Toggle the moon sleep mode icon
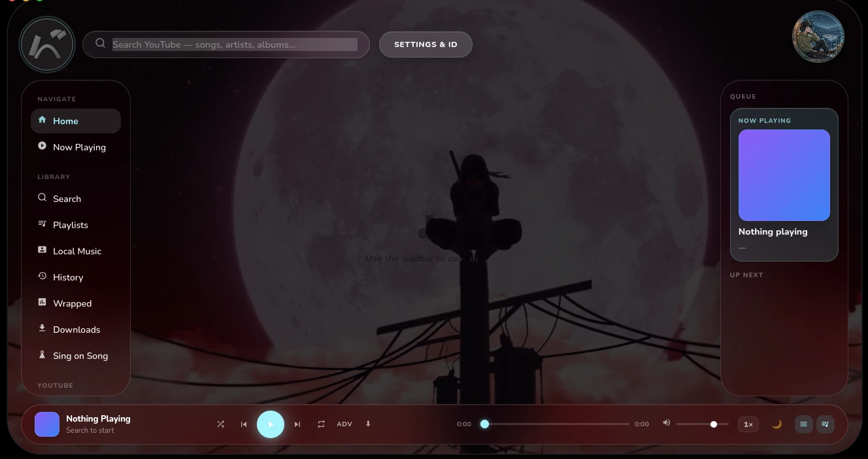This screenshot has width=868, height=459. [776, 424]
